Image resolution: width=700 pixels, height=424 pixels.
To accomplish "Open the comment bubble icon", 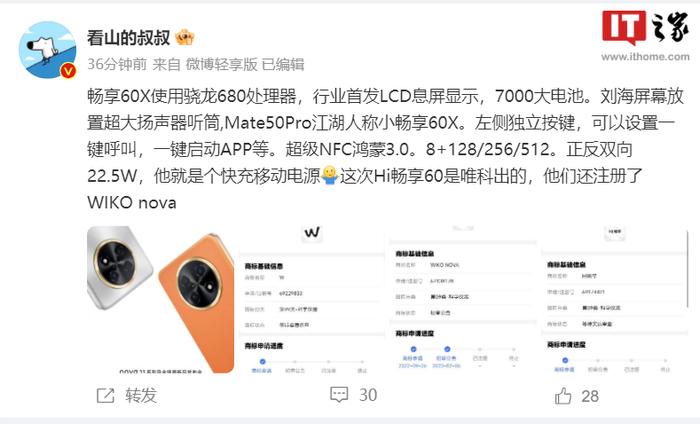I will point(339,395).
